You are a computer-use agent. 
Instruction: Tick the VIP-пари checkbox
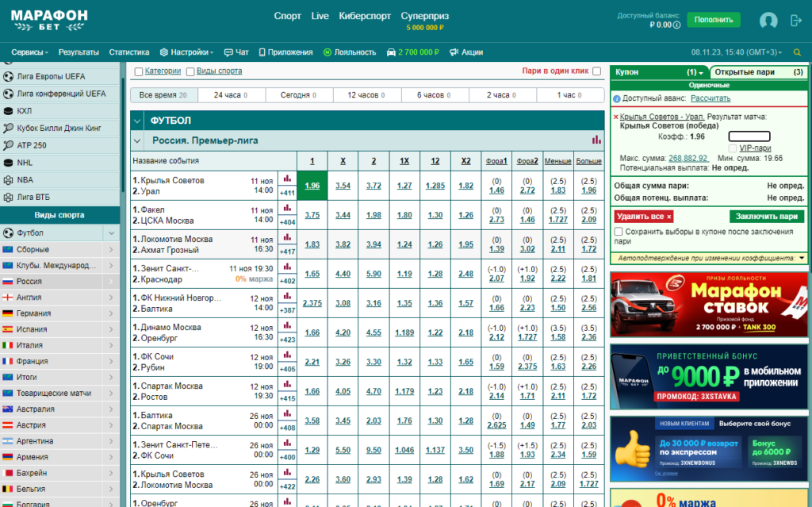coord(732,149)
